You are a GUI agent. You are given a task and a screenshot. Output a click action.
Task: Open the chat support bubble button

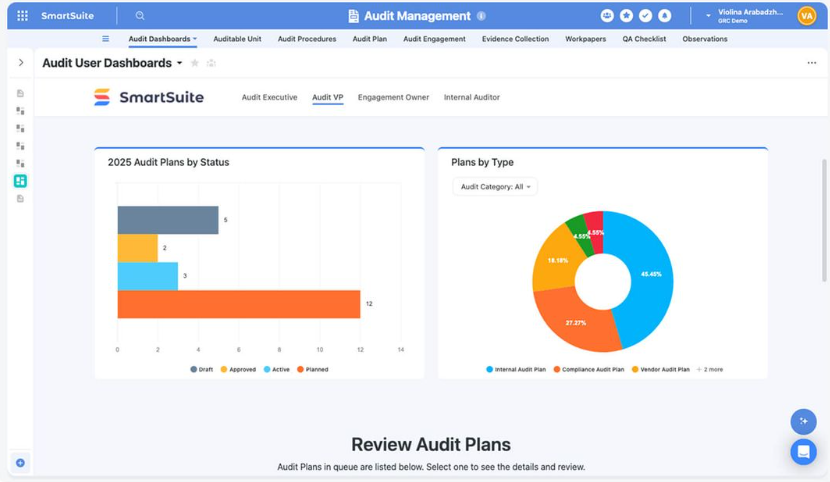click(x=803, y=452)
